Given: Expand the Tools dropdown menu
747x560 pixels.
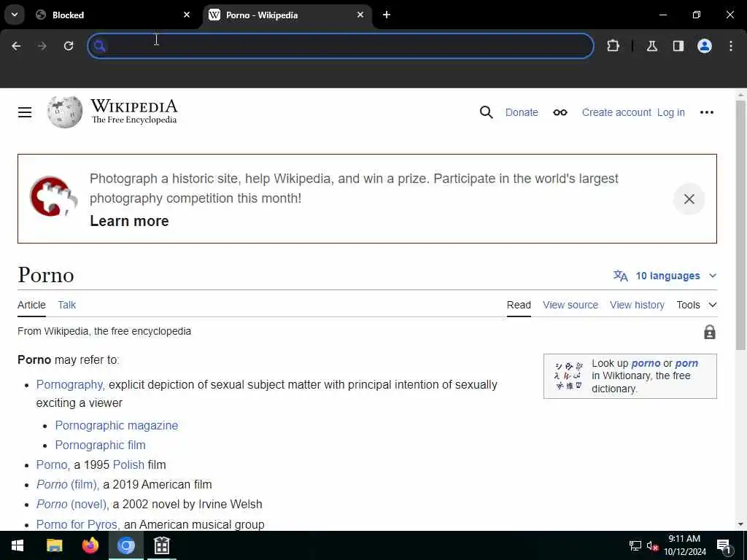Looking at the screenshot, I should pyautogui.click(x=696, y=305).
